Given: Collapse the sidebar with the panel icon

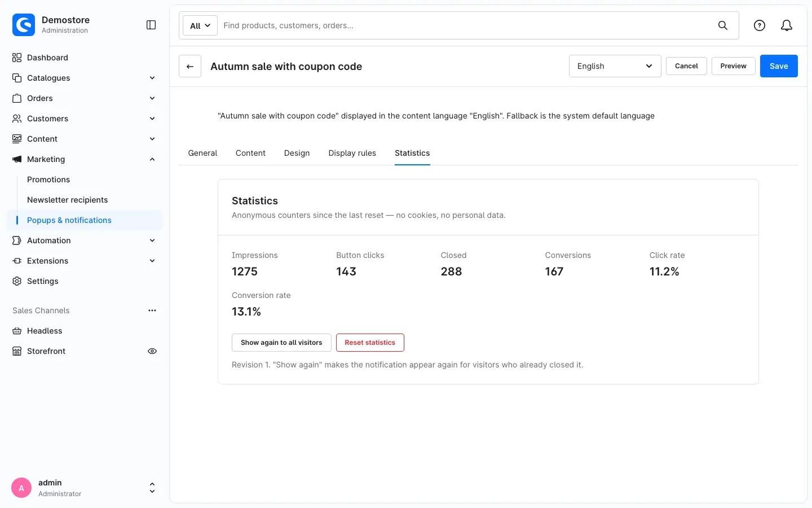Looking at the screenshot, I should point(151,25).
